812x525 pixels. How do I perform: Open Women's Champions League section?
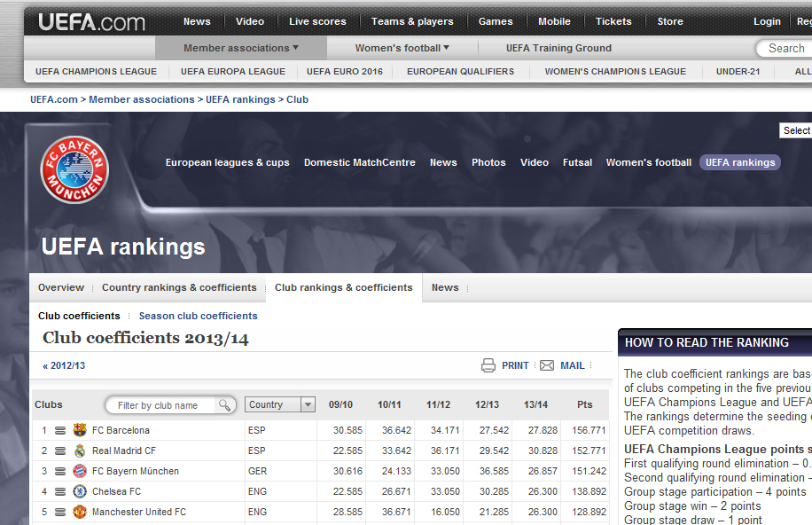pos(615,72)
